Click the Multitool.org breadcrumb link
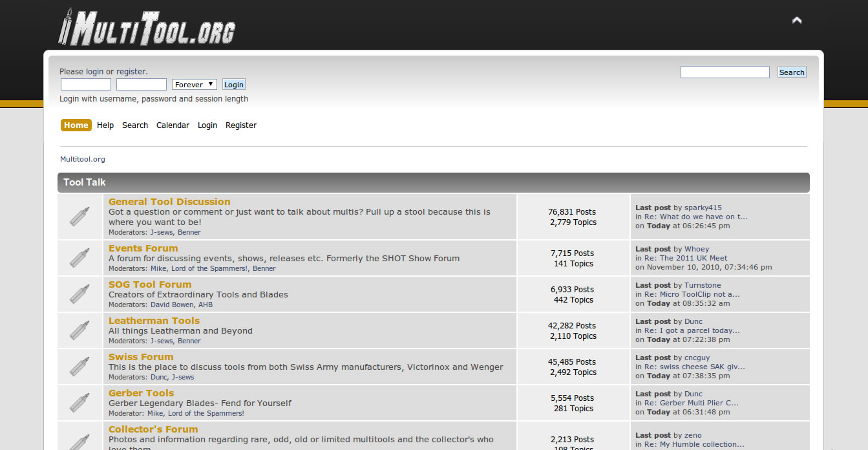The height and width of the screenshot is (450, 868). 83,159
